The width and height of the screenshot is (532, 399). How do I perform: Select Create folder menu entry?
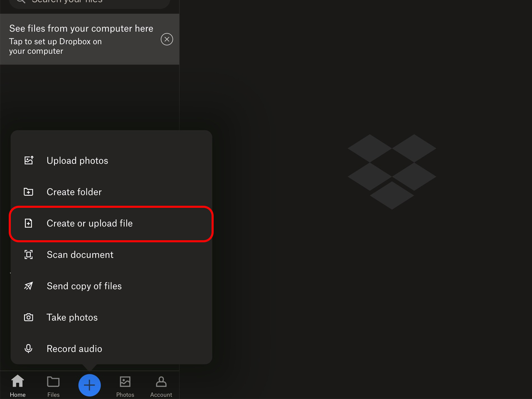111,192
